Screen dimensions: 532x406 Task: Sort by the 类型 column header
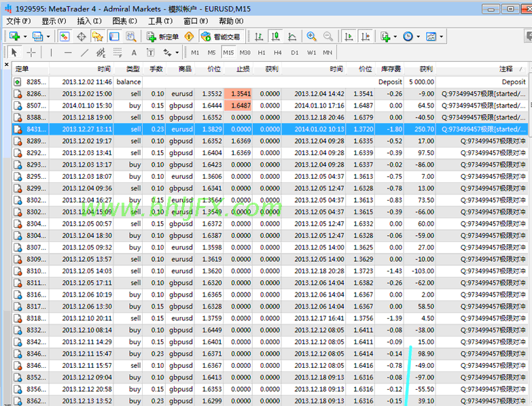(128, 69)
